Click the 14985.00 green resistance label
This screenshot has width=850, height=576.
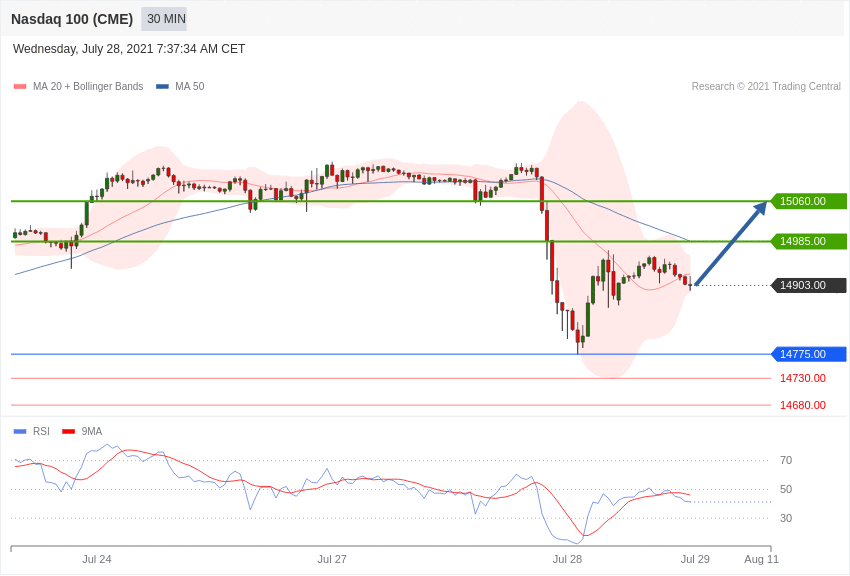tap(808, 241)
